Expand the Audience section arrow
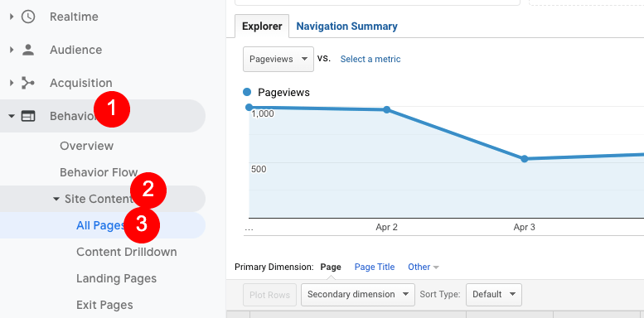The width and height of the screenshot is (644, 318). [12, 50]
